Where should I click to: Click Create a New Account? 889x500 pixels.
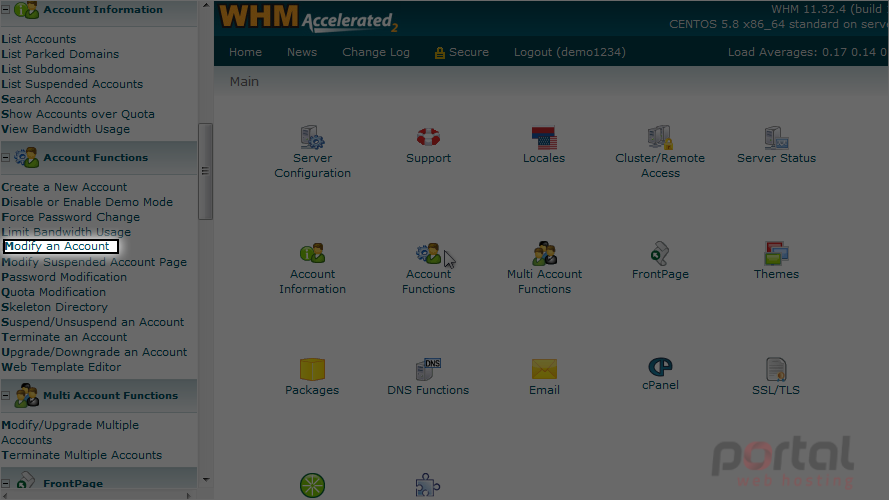click(64, 187)
